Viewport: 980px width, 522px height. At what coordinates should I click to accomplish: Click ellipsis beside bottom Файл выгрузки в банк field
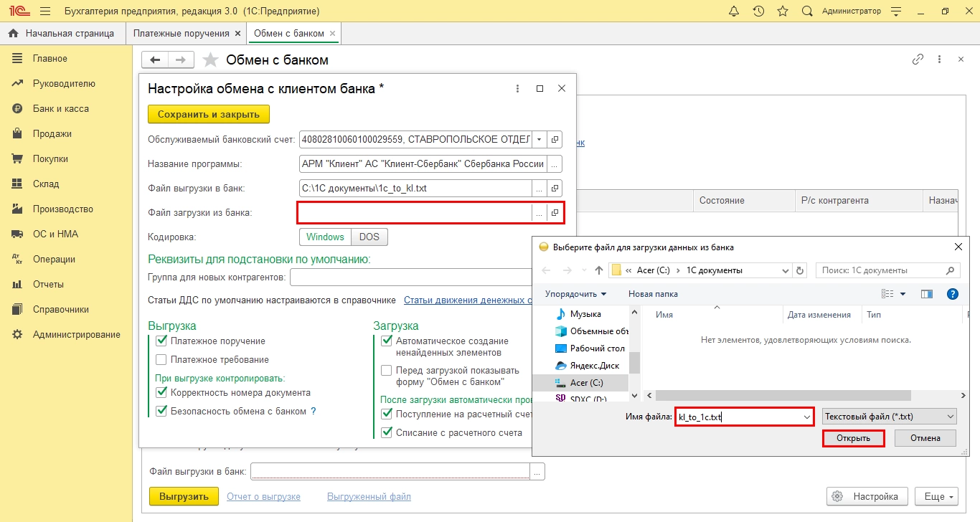click(537, 471)
